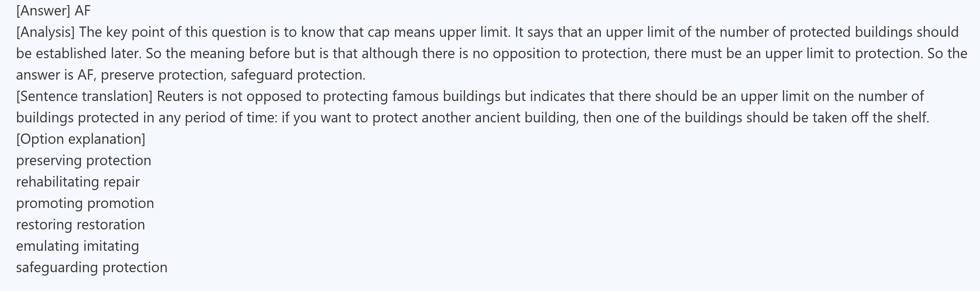The height and width of the screenshot is (291, 980).
Task: Click the '[Analysis]' label
Action: click(x=45, y=32)
